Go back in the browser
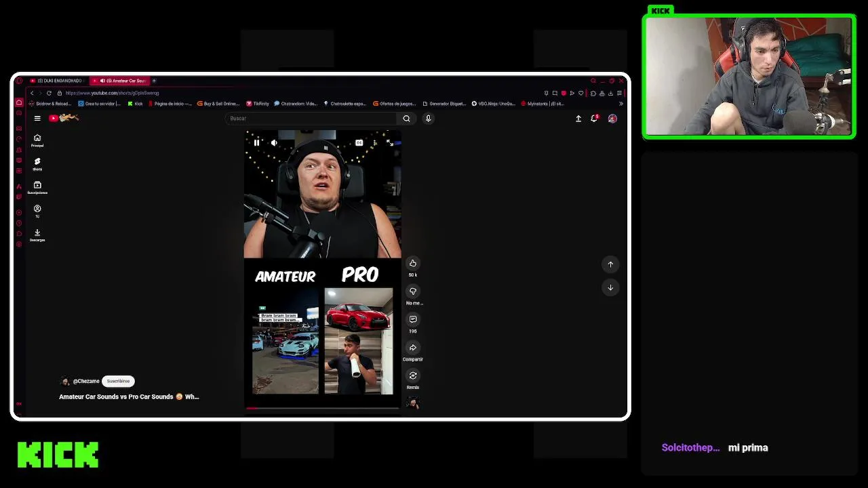 [x=31, y=93]
